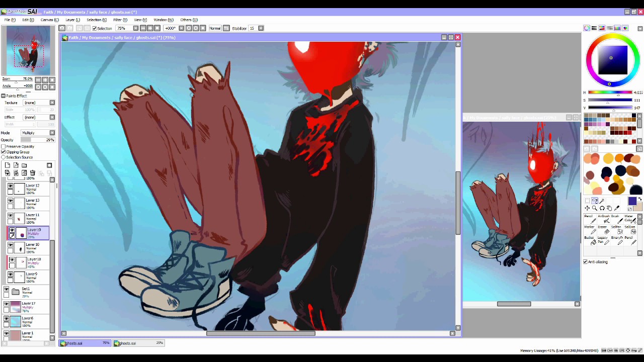
Task: Click the Hue slider bar
Action: (x=610, y=93)
